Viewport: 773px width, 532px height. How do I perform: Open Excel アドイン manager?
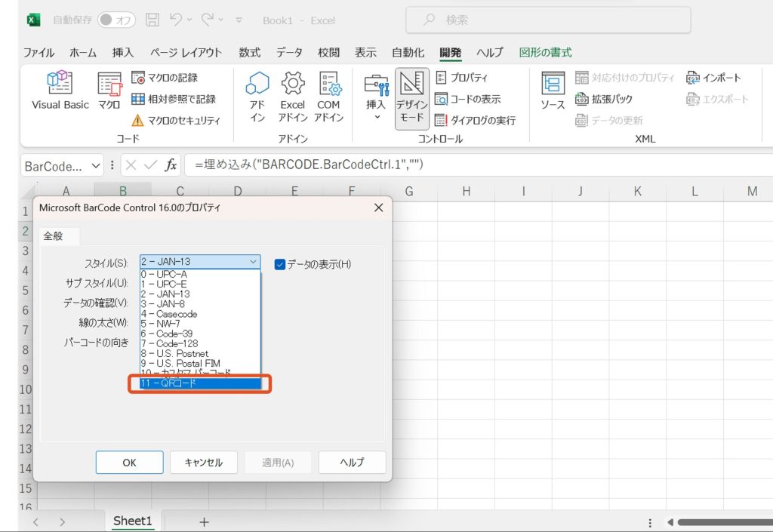(x=293, y=97)
